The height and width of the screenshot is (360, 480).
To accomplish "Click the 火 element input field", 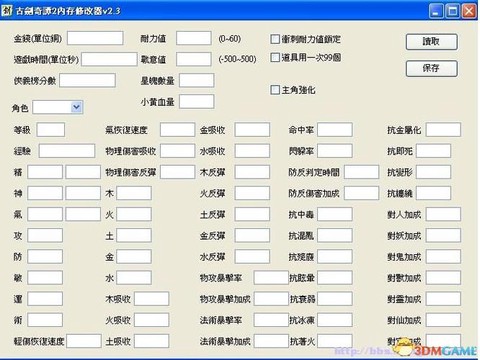I will 134,214.
